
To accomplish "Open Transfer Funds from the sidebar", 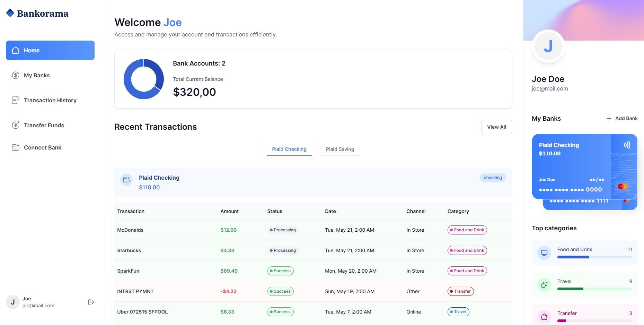I will tap(44, 125).
